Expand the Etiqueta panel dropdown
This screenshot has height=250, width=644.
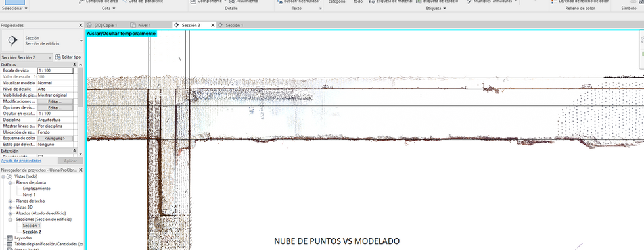click(436, 8)
